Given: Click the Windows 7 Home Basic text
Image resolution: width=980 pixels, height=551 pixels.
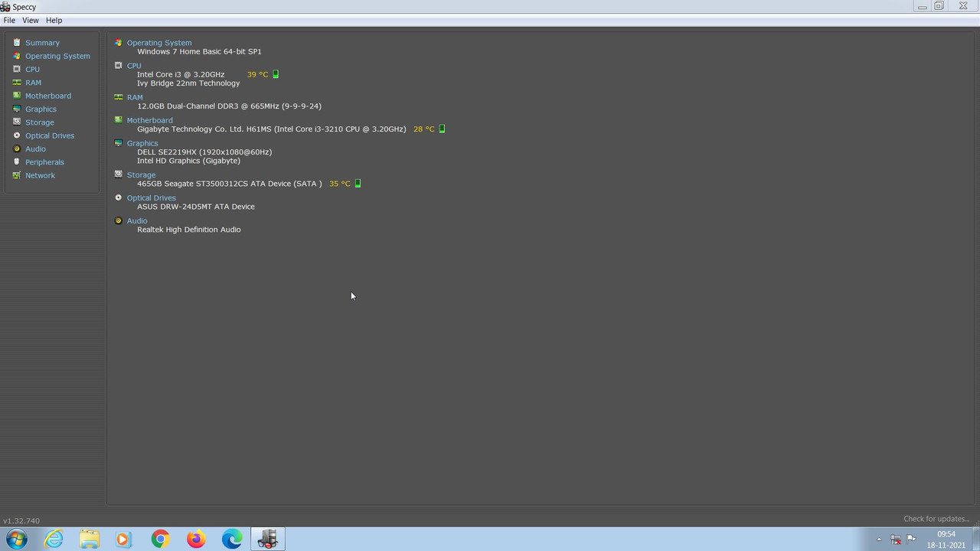Looking at the screenshot, I should click(199, 51).
